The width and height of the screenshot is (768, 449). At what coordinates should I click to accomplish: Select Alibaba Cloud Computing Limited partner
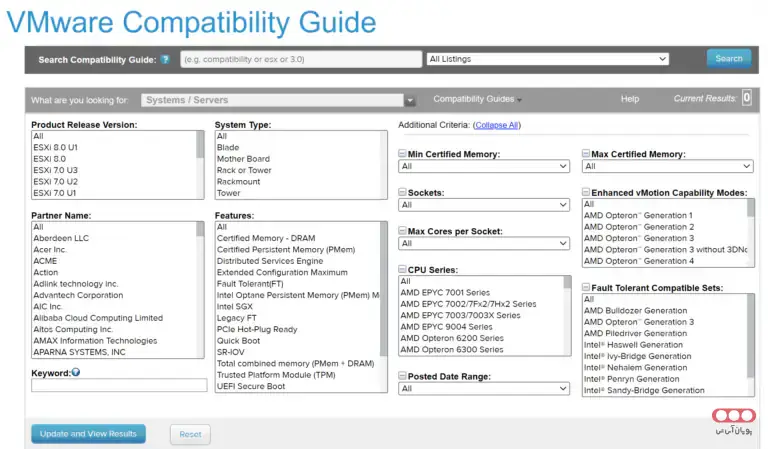(x=98, y=318)
